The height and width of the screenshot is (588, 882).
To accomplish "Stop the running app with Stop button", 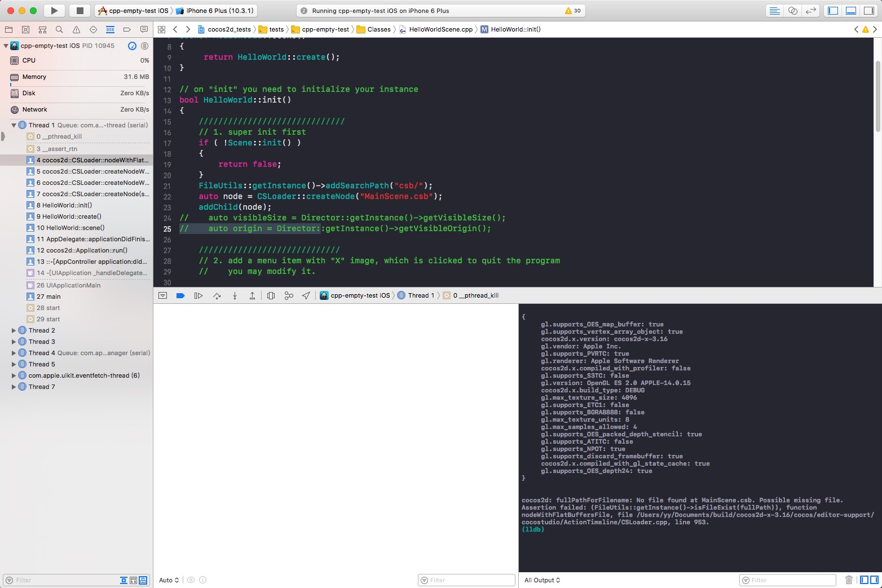I will pyautogui.click(x=80, y=10).
